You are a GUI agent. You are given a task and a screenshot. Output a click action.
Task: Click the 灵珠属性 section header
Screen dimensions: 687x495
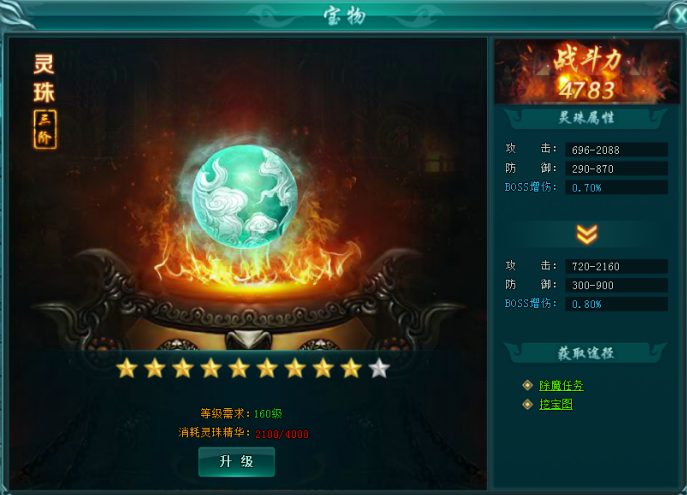(586, 118)
